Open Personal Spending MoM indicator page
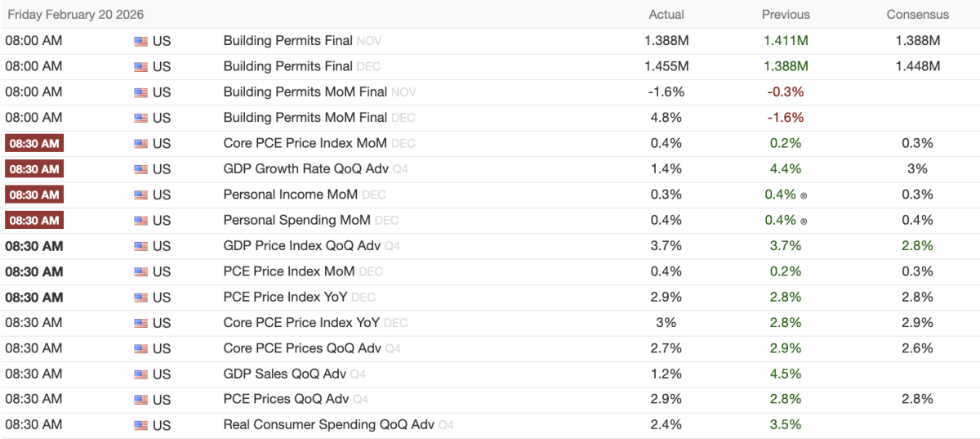Image resolution: width=980 pixels, height=439 pixels. [x=296, y=220]
